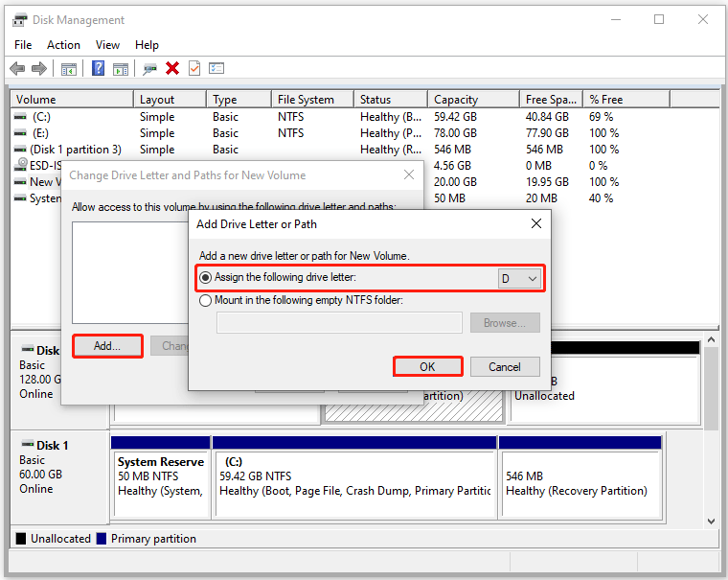
Task: Click the 40.84 GB free space cell
Action: click(x=547, y=117)
